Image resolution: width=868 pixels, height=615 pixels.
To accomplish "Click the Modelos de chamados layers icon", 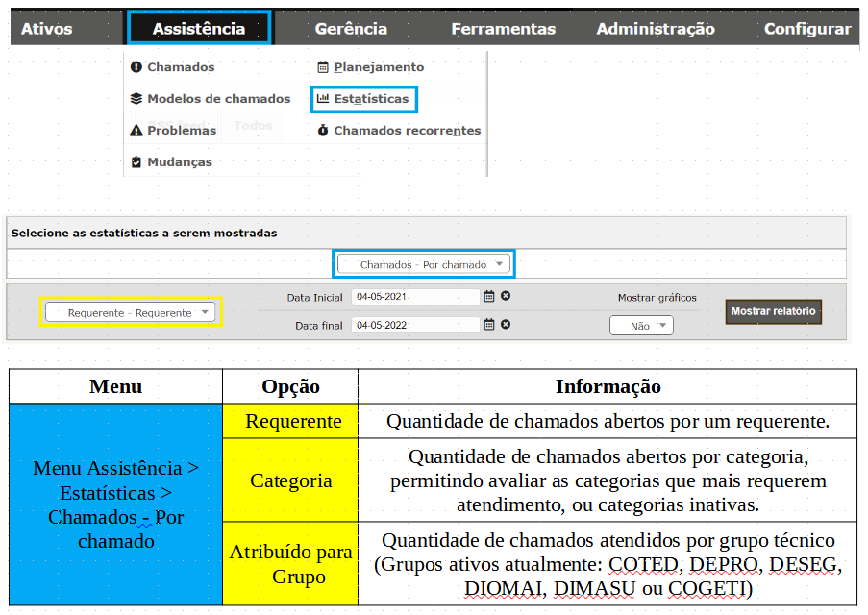I will [136, 99].
